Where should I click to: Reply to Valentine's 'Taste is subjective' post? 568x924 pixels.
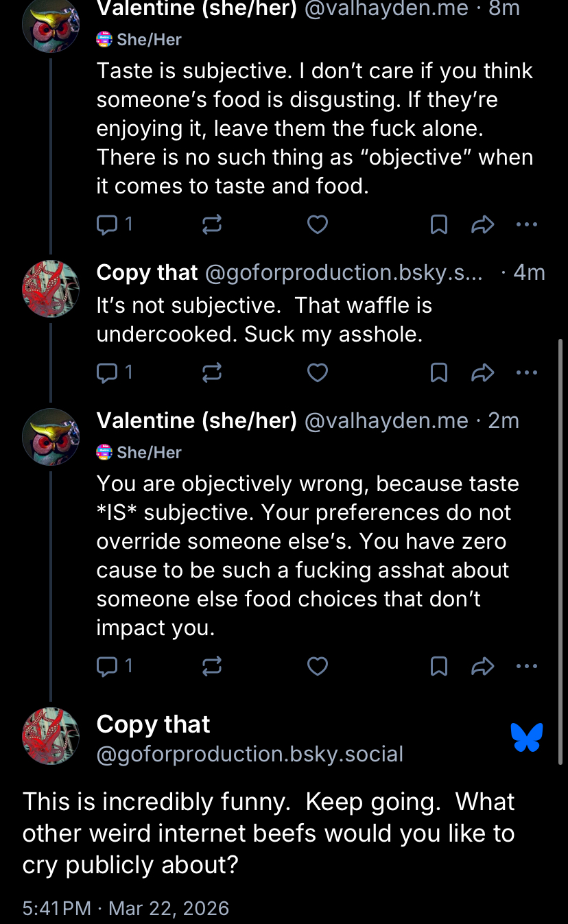pos(108,224)
